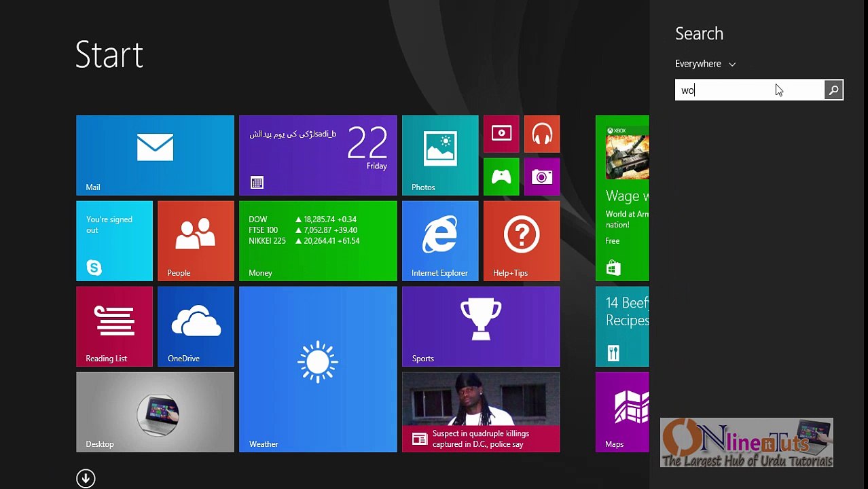Open the OneDrive tile

point(196,327)
